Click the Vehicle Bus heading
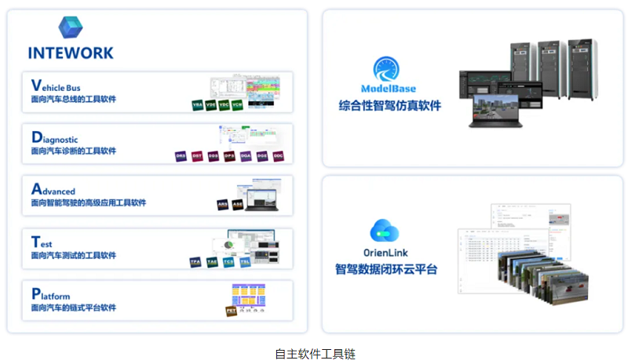The width and height of the screenshot is (628, 364). click(56, 86)
